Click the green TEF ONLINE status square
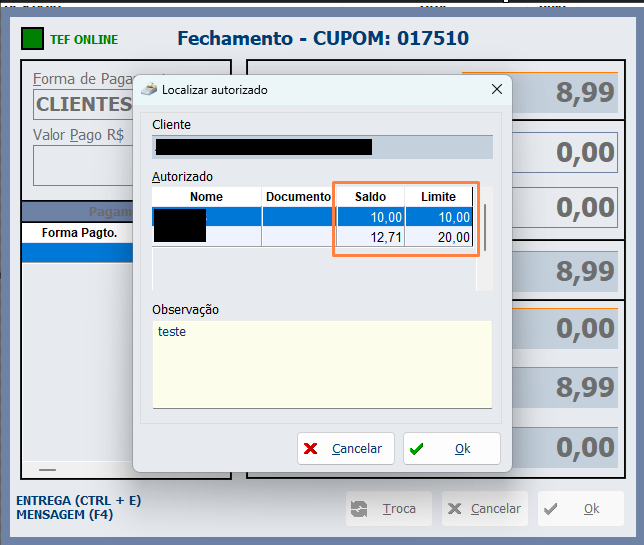This screenshot has width=644, height=545. [33, 40]
